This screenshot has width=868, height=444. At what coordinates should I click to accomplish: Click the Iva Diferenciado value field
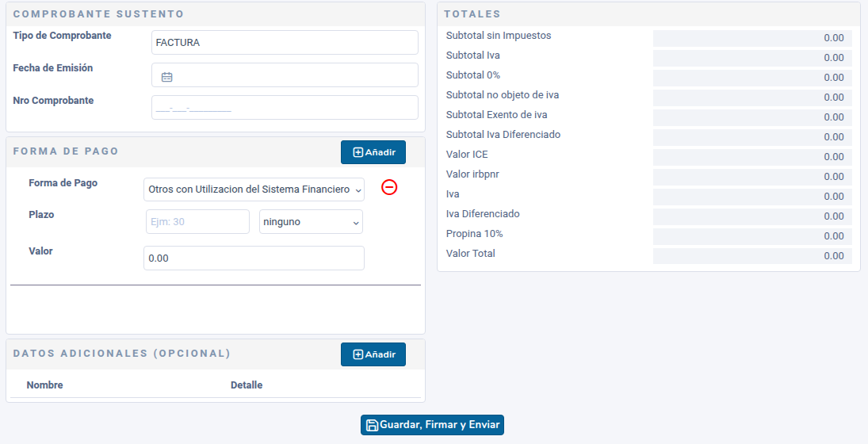point(752,216)
